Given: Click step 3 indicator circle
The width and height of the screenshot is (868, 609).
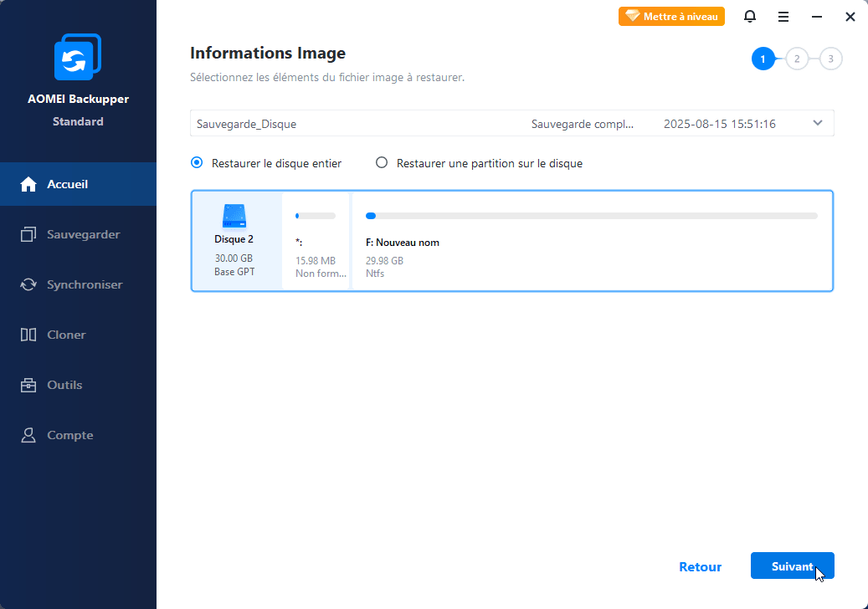Looking at the screenshot, I should point(830,59).
